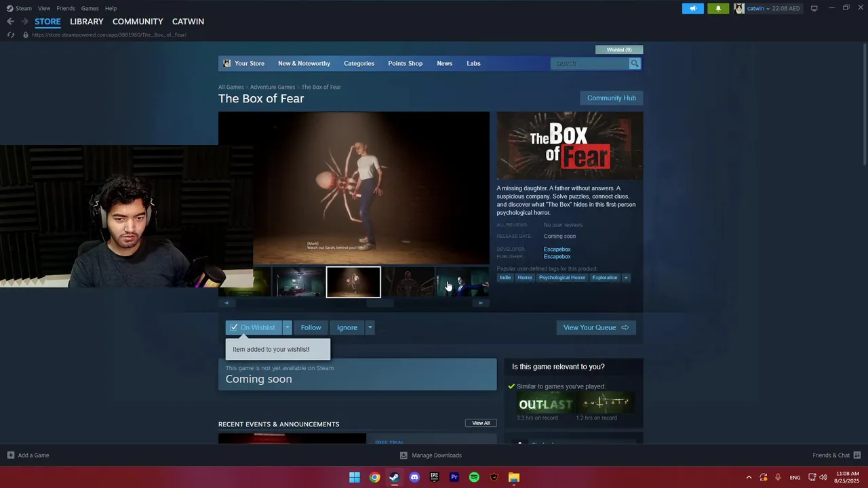Screen dimensions: 868x488
Task: Open New & Noteworthy menu
Action: (304, 64)
